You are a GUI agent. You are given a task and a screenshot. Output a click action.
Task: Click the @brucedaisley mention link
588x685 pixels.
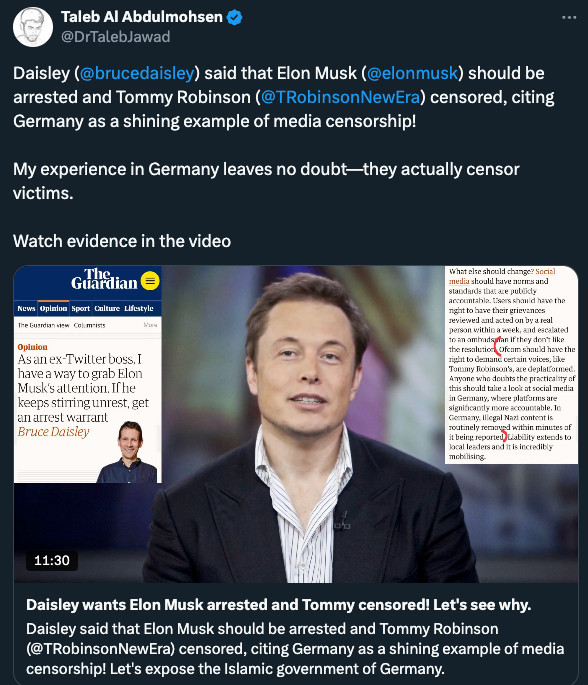137,73
